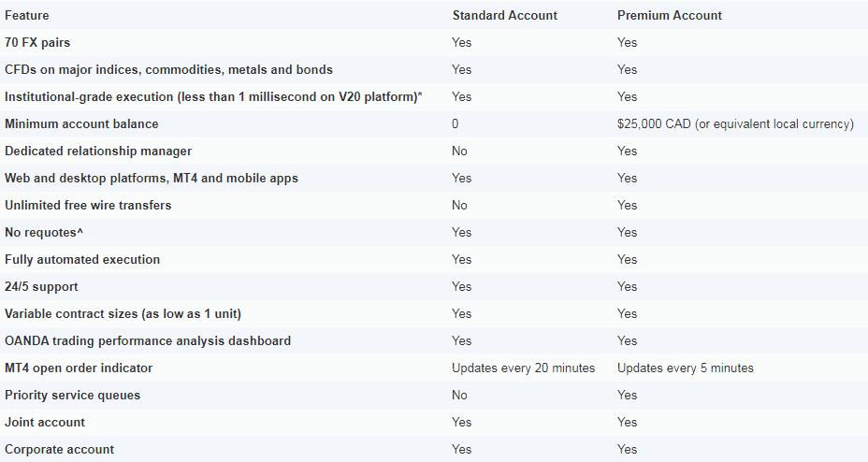Screen dimensions: 868x462
Task: Select the $25,000 CAD premium balance cell
Action: tap(736, 124)
